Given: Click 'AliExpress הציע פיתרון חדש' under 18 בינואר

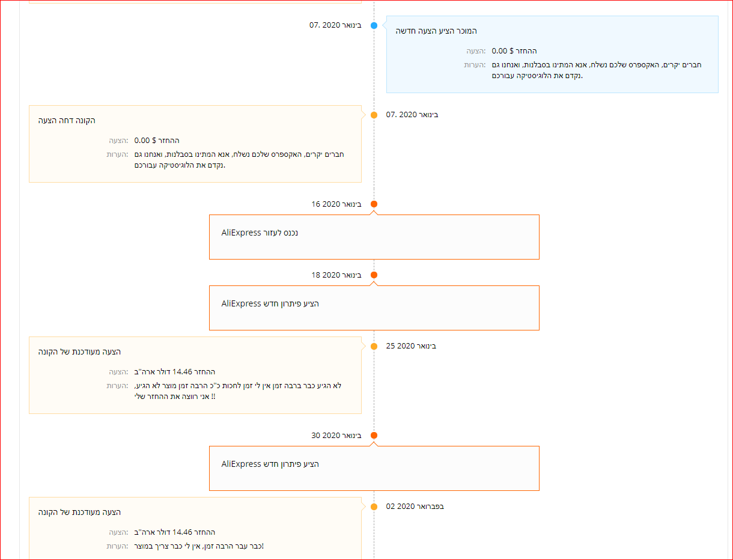Looking at the screenshot, I should pyautogui.click(x=270, y=303).
